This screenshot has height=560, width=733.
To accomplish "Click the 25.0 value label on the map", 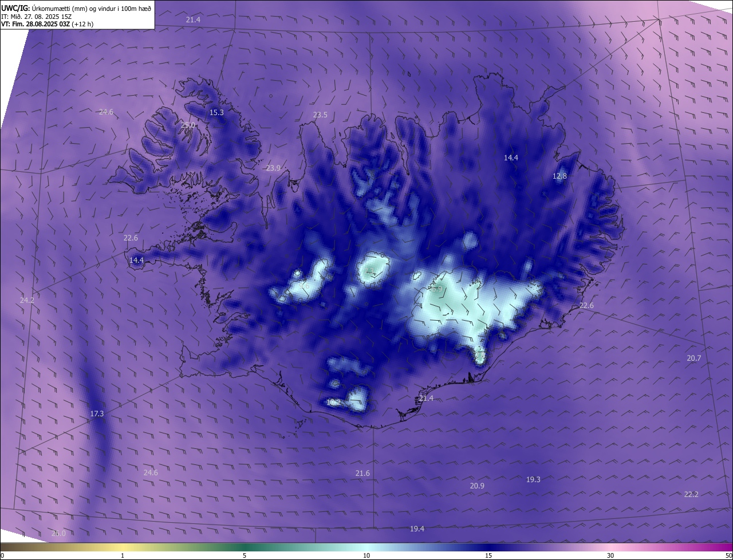I will (x=188, y=125).
